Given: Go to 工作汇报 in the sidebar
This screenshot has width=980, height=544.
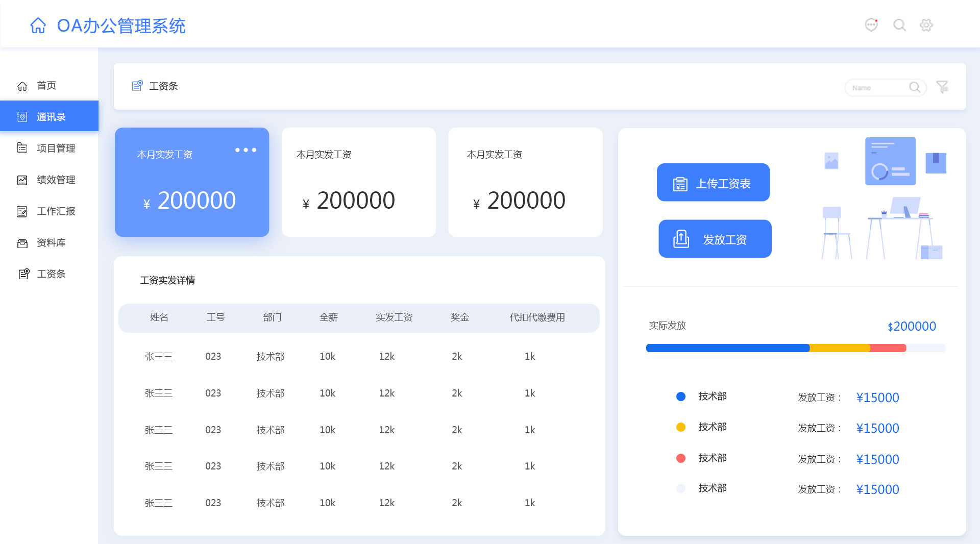Looking at the screenshot, I should [x=56, y=211].
